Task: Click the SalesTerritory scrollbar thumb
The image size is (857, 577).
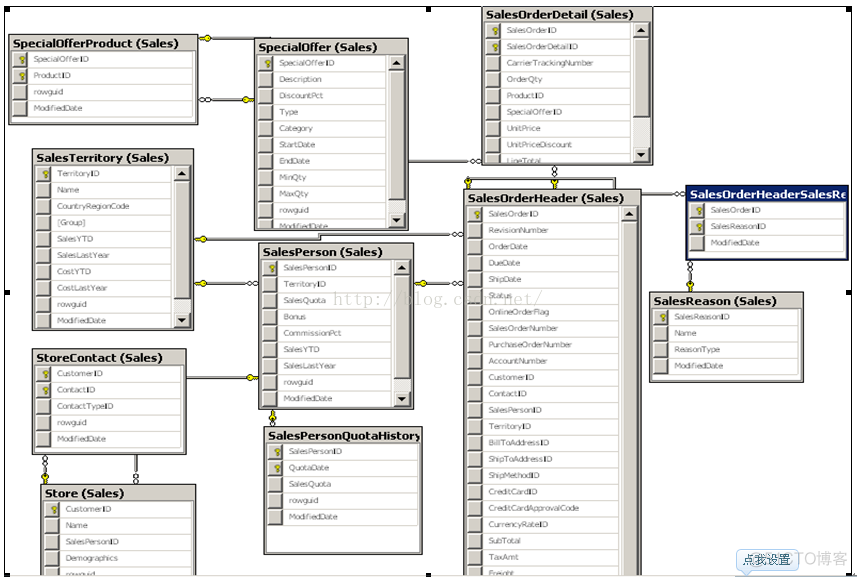Action: [182, 240]
